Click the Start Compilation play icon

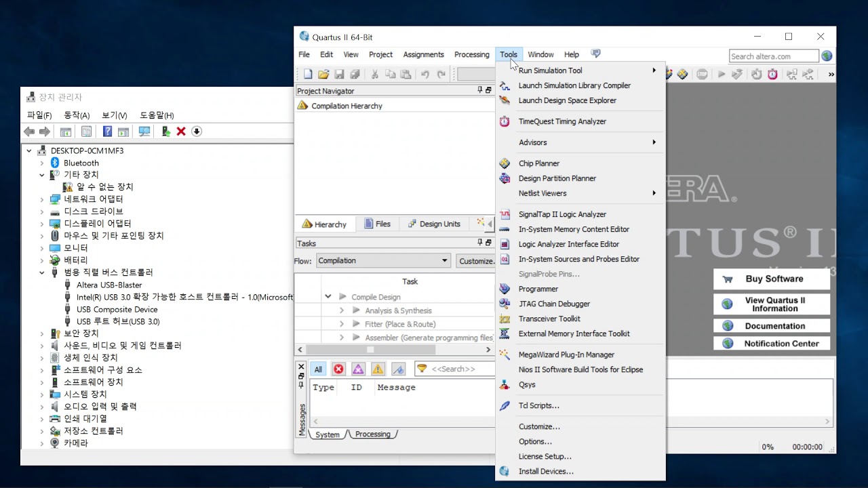pos(722,75)
